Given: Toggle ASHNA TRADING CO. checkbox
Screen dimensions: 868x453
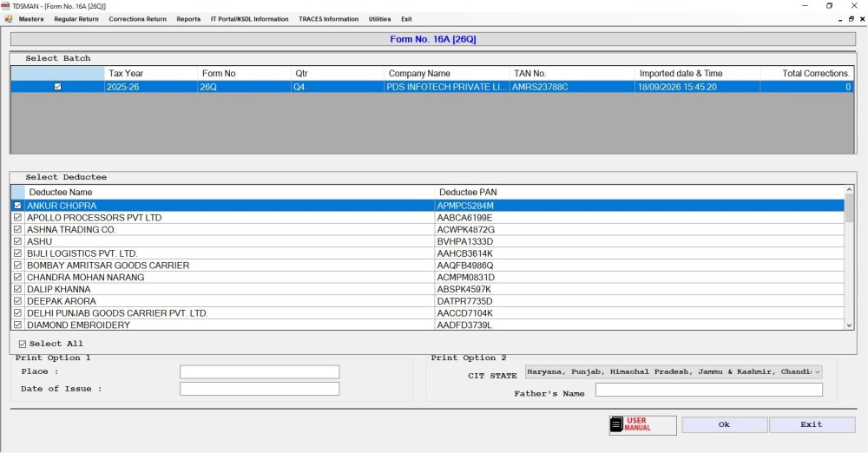Looking at the screenshot, I should click(x=17, y=229).
